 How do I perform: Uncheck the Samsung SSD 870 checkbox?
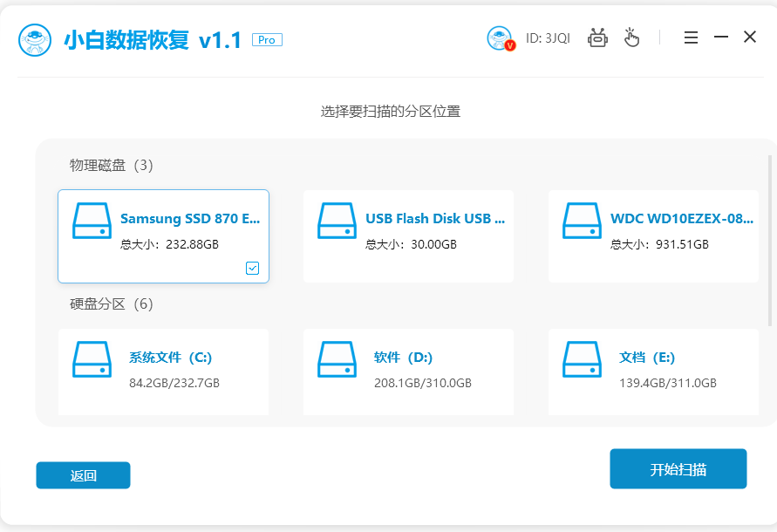pyautogui.click(x=252, y=269)
